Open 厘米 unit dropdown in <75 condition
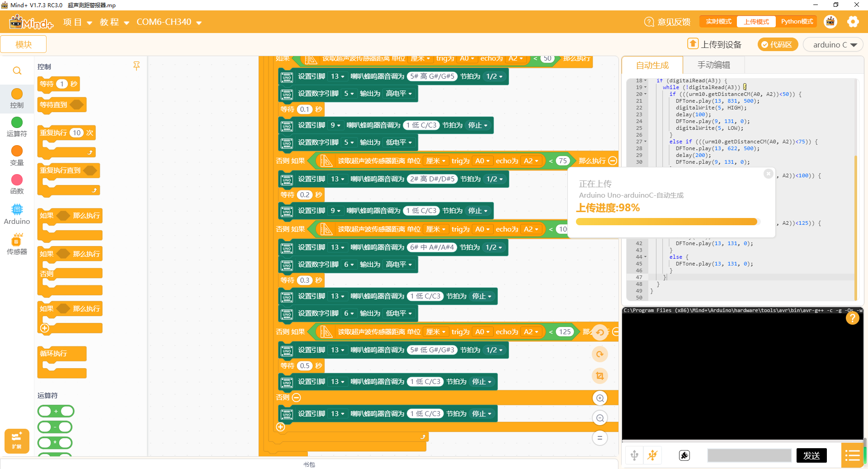 (x=436, y=161)
